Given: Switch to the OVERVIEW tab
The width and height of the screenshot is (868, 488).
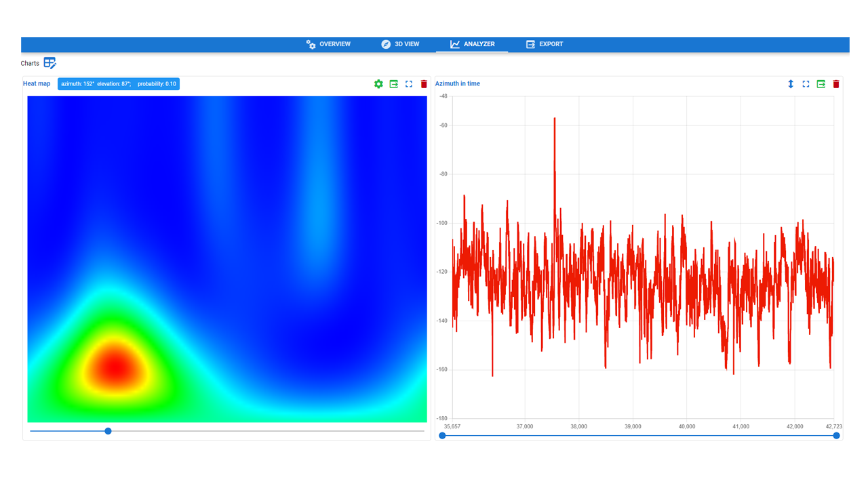Looking at the screenshot, I should pyautogui.click(x=335, y=44).
